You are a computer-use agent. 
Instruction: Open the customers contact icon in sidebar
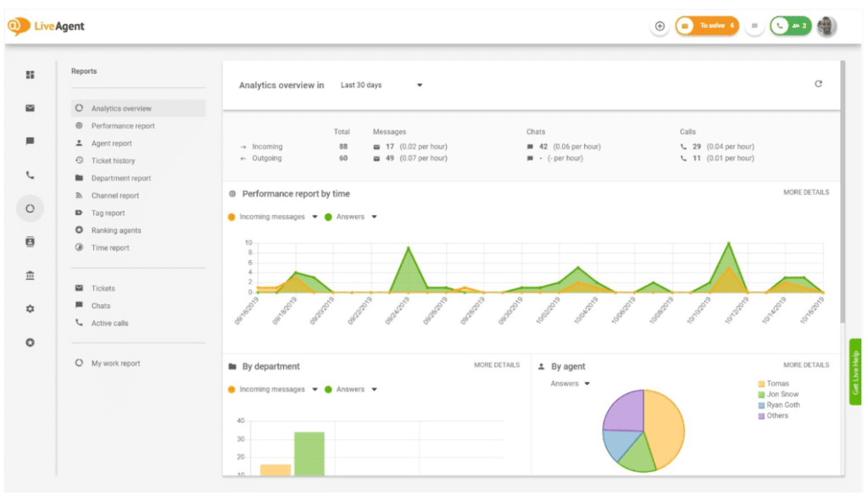pyautogui.click(x=31, y=242)
